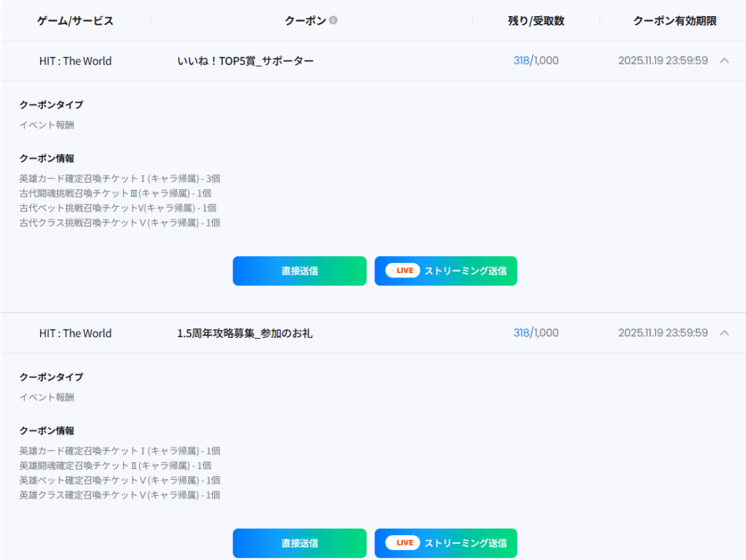Select the クーポン column header text
Image resolution: width=746 pixels, height=560 pixels.
tap(305, 21)
